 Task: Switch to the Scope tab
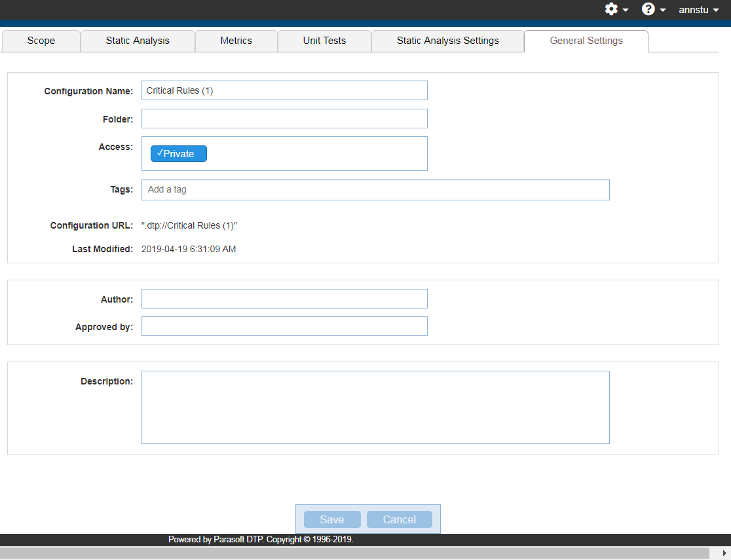point(41,41)
